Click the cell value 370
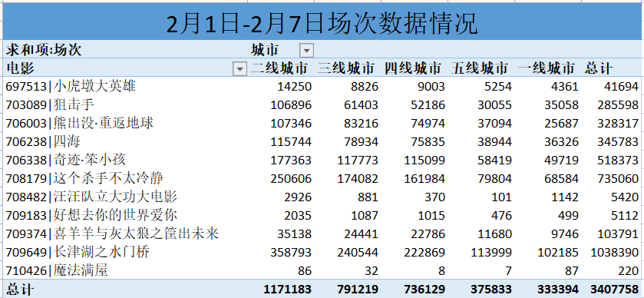Screen dimensions: 644x298 [x=435, y=197]
